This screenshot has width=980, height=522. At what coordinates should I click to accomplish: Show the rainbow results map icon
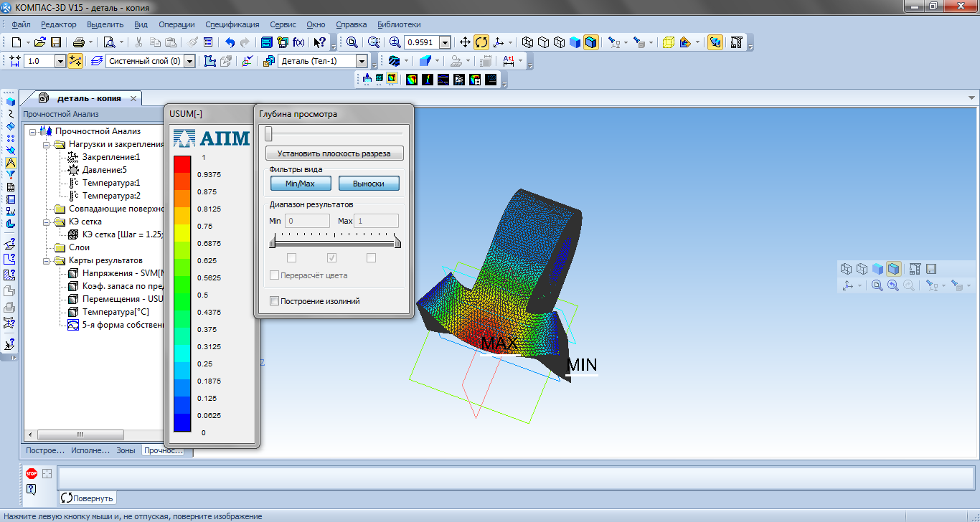pyautogui.click(x=412, y=80)
